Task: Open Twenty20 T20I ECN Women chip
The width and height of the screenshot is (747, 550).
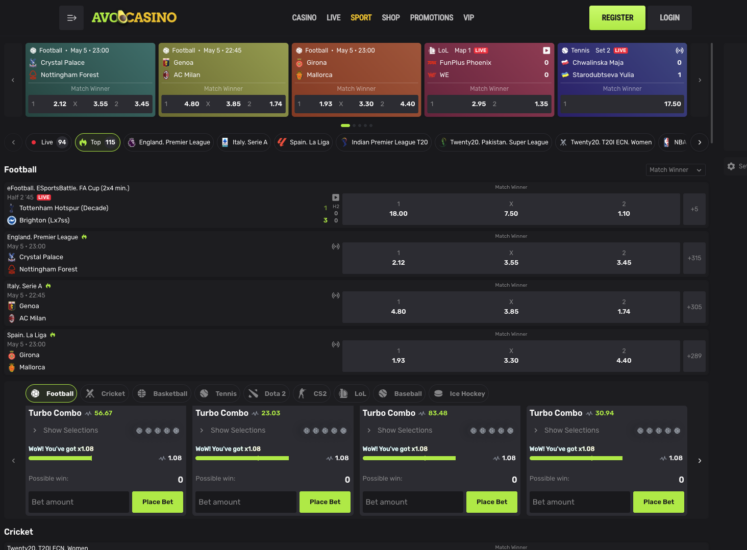Action: pyautogui.click(x=606, y=142)
